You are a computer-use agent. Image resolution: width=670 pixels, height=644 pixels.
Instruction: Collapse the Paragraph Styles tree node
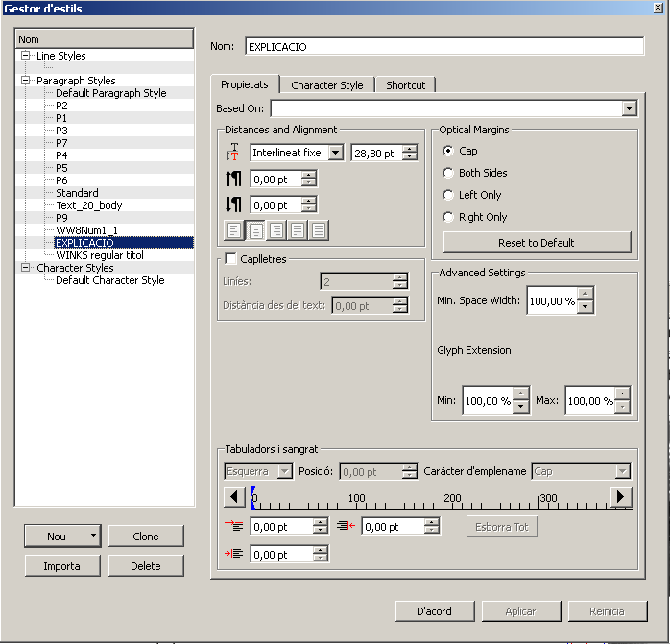[x=26, y=80]
